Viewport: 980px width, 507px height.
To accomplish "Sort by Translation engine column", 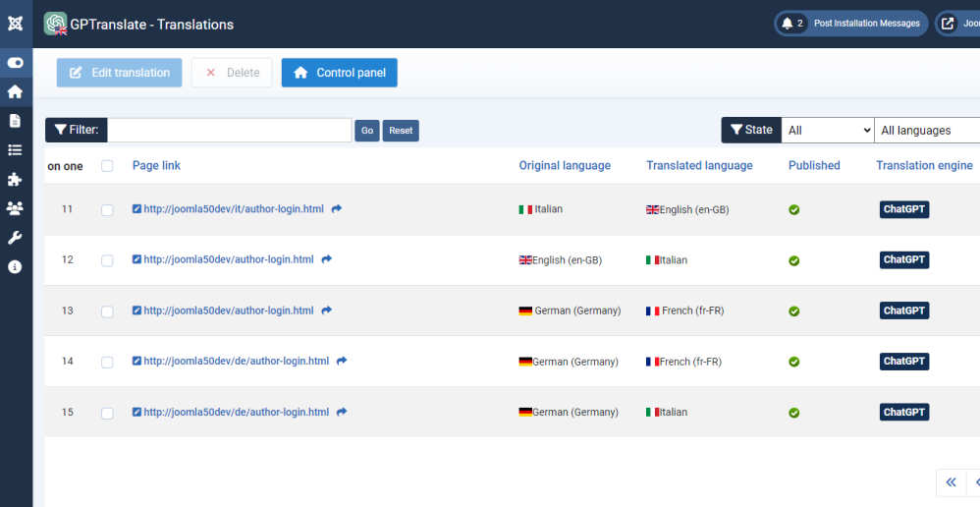I will pos(924,166).
